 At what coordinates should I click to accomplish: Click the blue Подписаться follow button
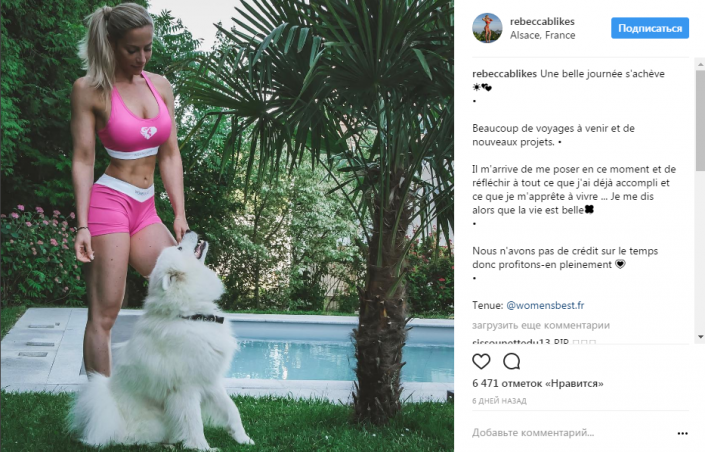coord(650,28)
